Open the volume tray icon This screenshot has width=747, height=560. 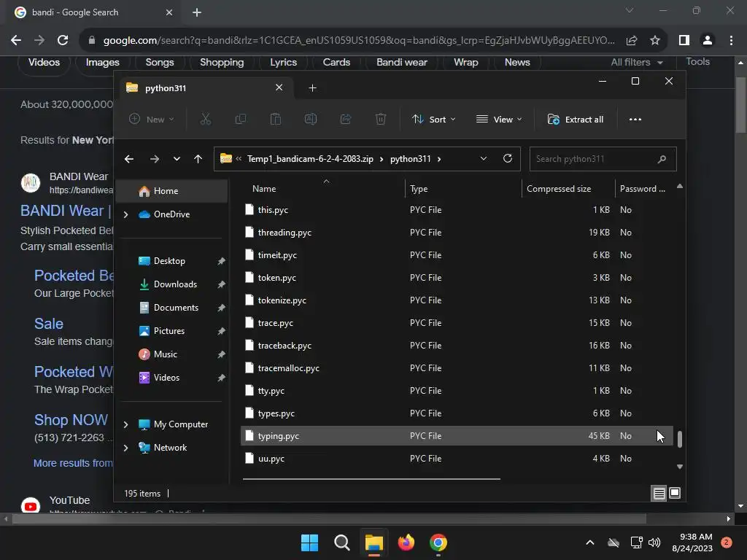(x=654, y=542)
